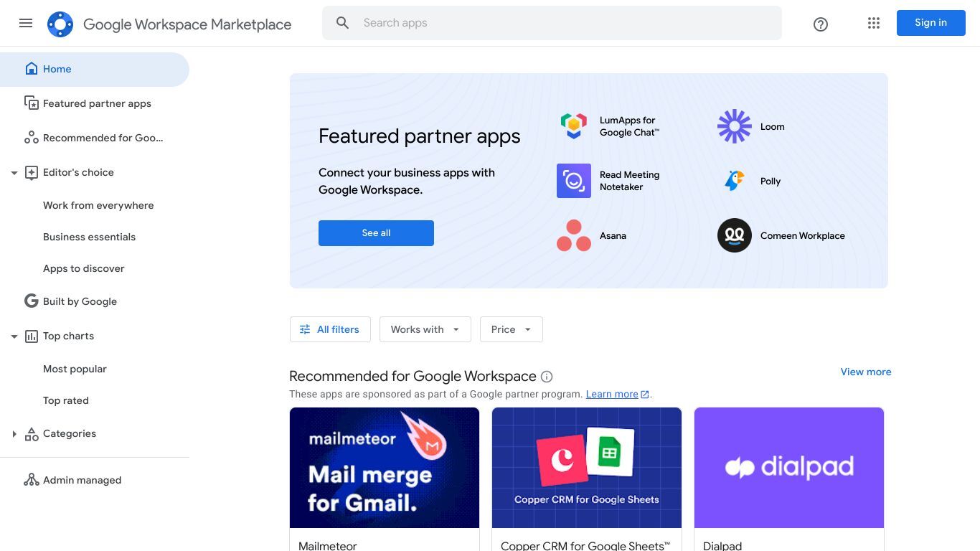
Task: Open the Copper CRM banner thumbnail
Action: click(587, 468)
